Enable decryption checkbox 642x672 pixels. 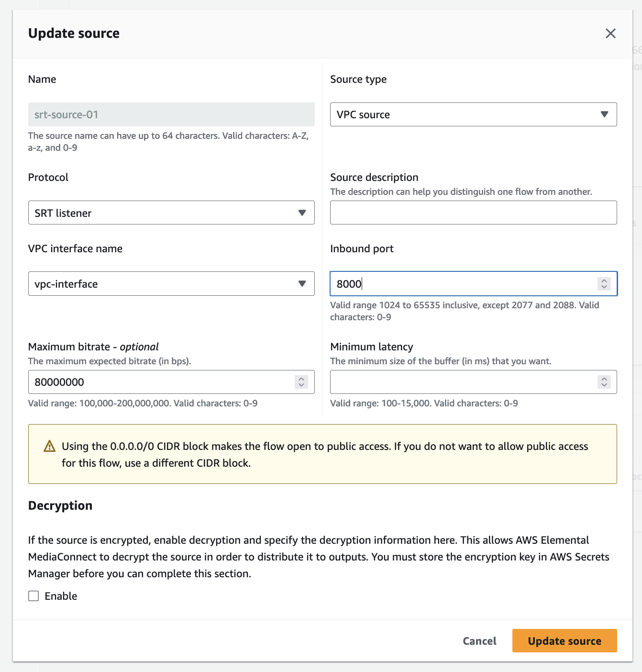tap(33, 596)
